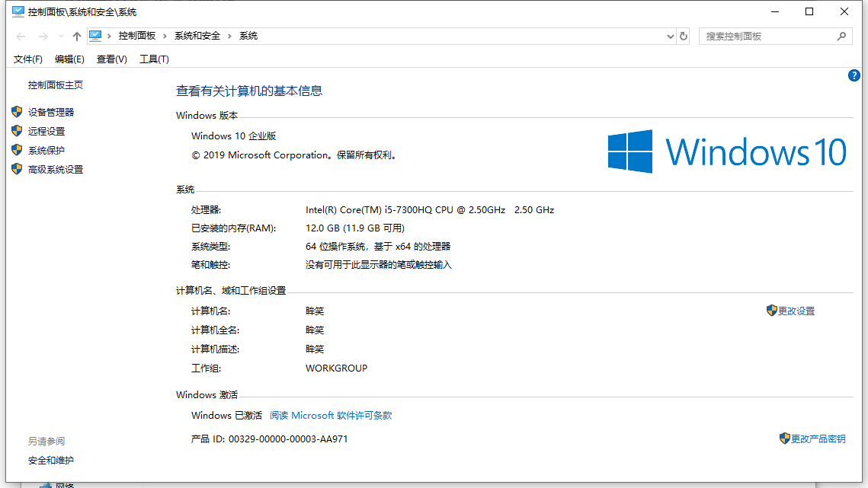Open the recent locations dropdown arrow
868x488 pixels.
(61, 37)
